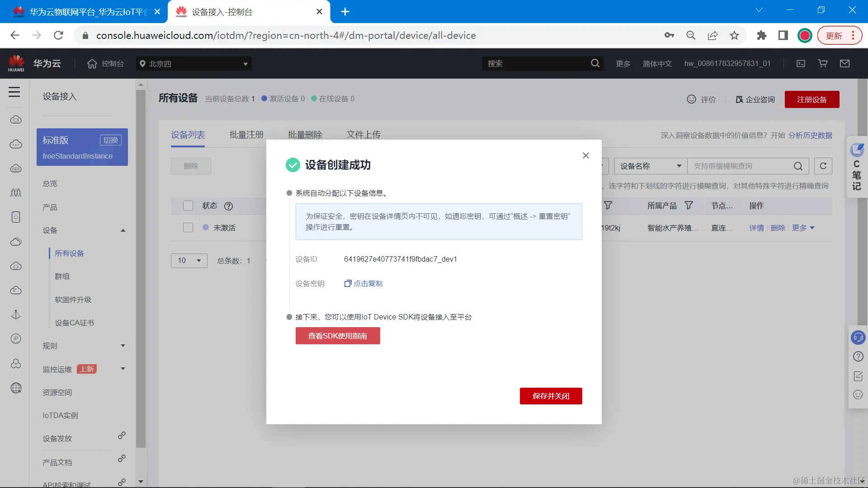The width and height of the screenshot is (868, 488).
Task: Click the refresh icon beside device search
Action: pos(823,166)
